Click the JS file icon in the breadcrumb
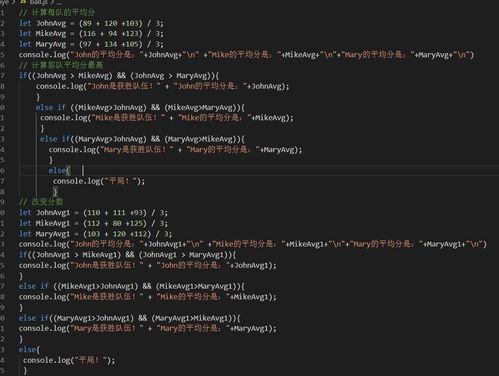 coord(23,2)
